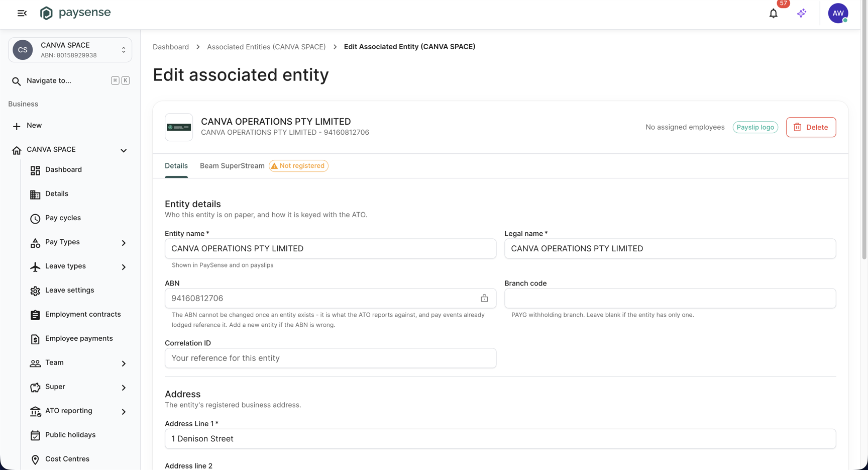Expand the Team submenu
The height and width of the screenshot is (470, 868).
click(124, 363)
